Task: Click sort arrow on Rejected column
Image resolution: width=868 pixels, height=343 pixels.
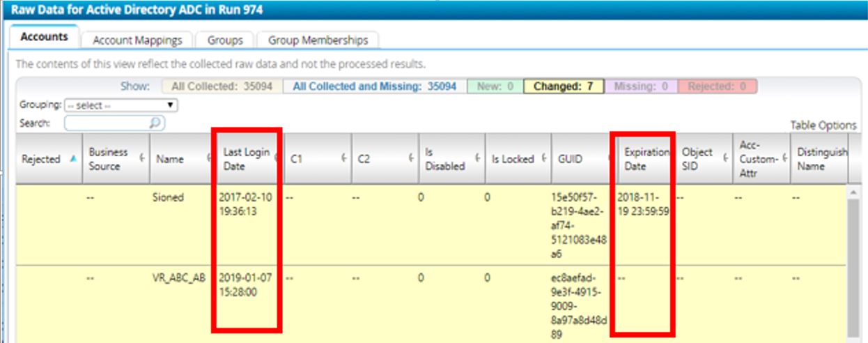Action: point(74,159)
